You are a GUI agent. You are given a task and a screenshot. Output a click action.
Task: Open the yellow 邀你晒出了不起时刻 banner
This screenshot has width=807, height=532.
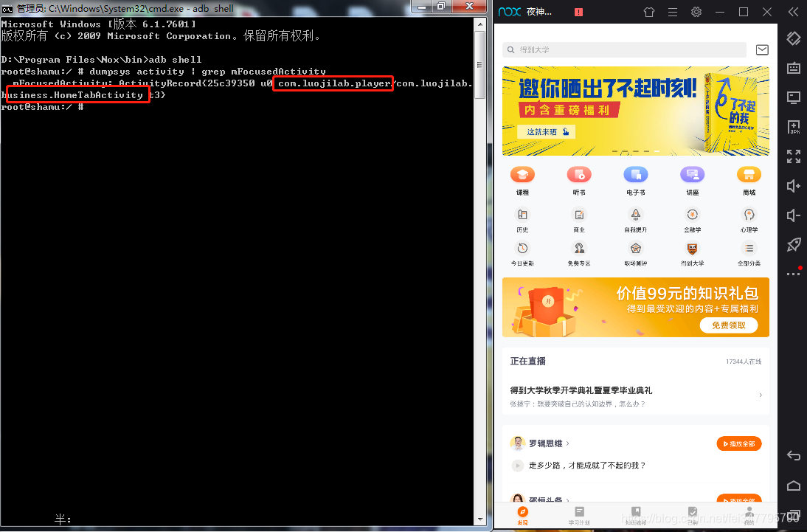(636, 111)
